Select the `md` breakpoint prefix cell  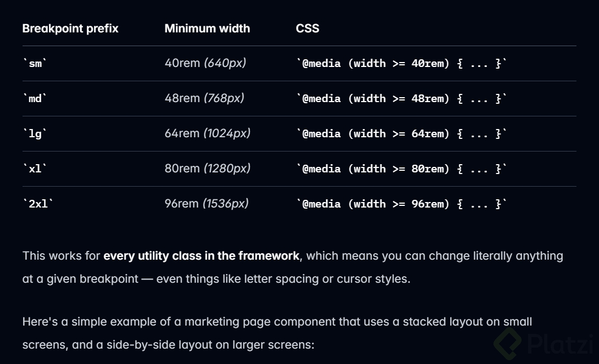(x=35, y=99)
